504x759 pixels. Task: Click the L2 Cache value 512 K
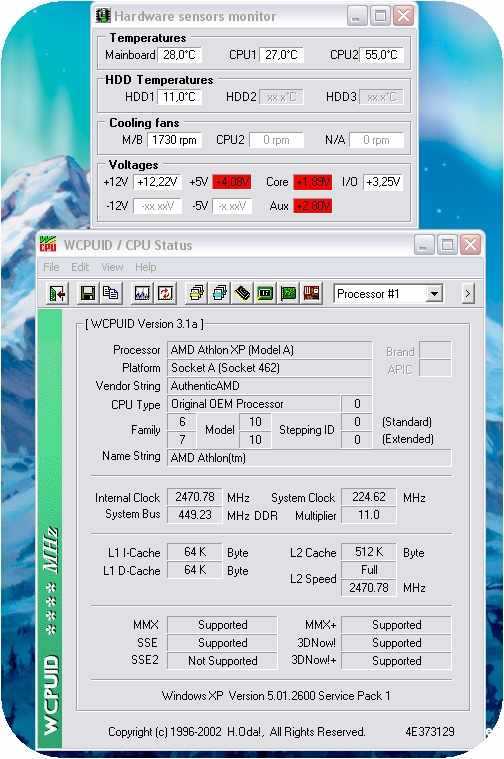click(368, 552)
